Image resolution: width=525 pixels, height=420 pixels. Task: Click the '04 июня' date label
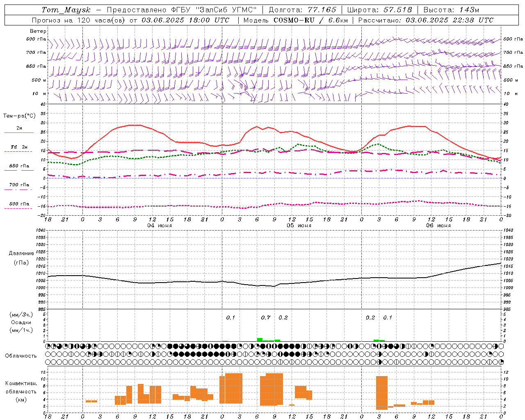(160, 226)
